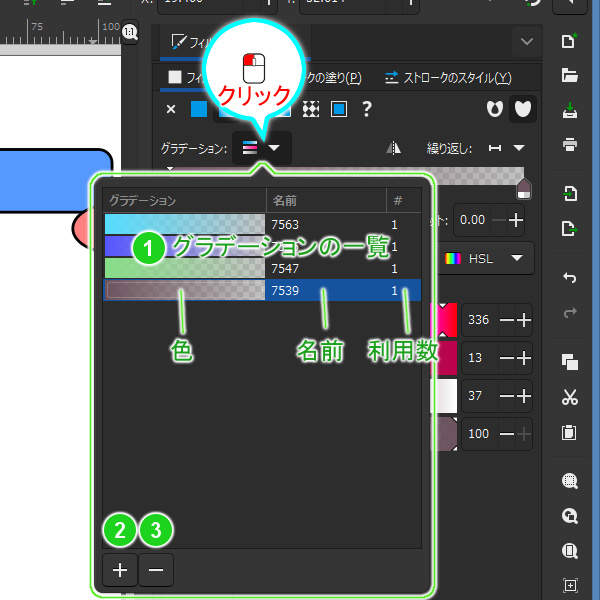
Task: Select the blue rounded rectangle on canvas
Action: (50, 180)
